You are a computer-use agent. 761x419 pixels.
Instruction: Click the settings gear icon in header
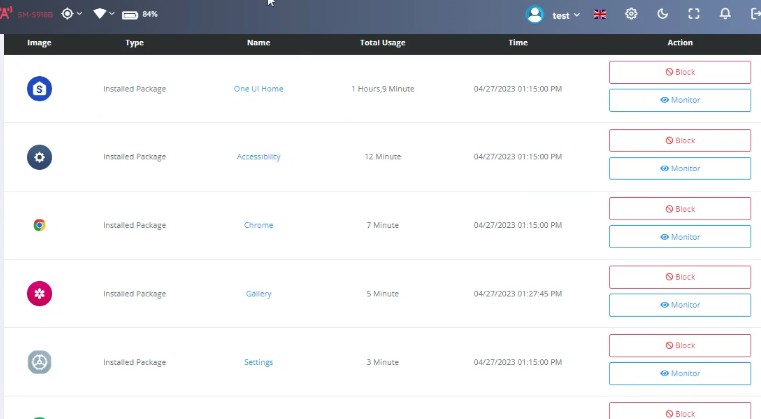(x=631, y=14)
